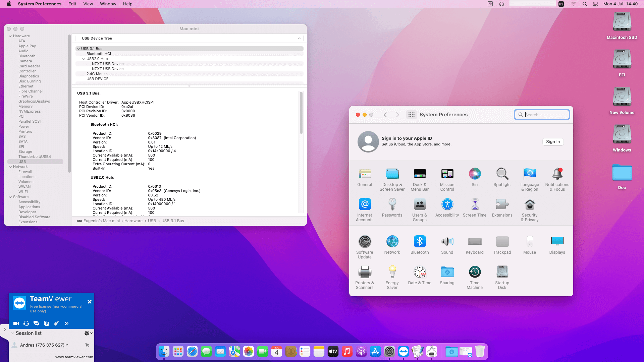Open Finder from the Dock

(164, 351)
